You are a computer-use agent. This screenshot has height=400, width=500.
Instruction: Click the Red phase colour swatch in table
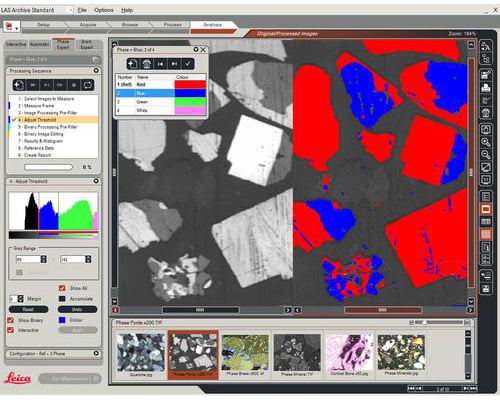pos(190,85)
